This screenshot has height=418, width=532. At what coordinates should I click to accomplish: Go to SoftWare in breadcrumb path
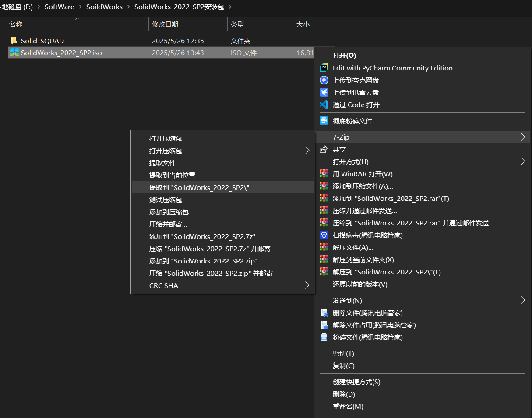60,7
